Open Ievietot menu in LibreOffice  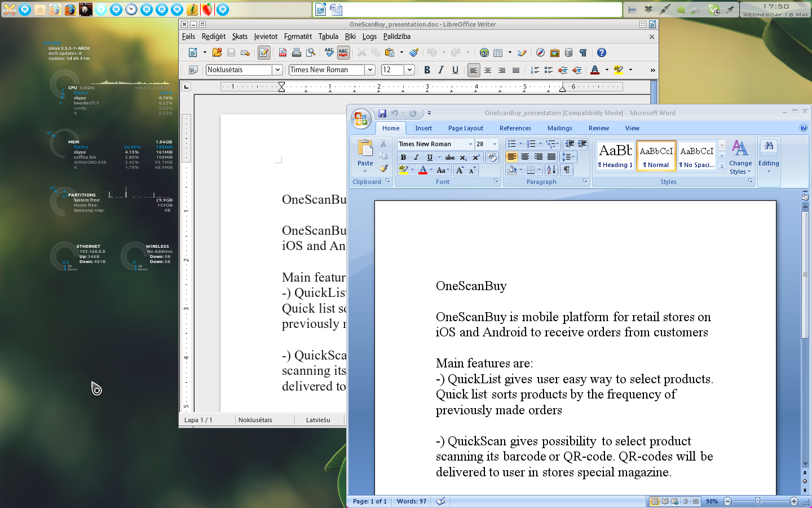click(266, 36)
